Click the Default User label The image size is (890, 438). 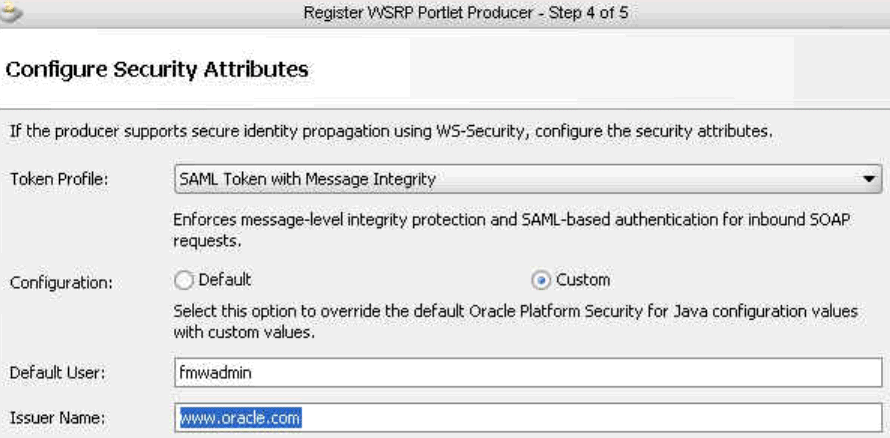point(57,373)
